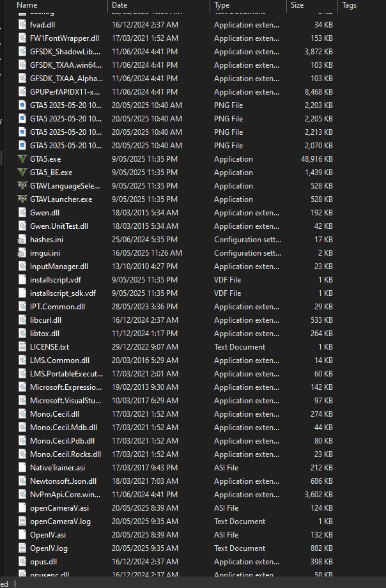This screenshot has height=588, width=386.
Task: Click the installscript.vdf file icon
Action: pyautogui.click(x=22, y=280)
